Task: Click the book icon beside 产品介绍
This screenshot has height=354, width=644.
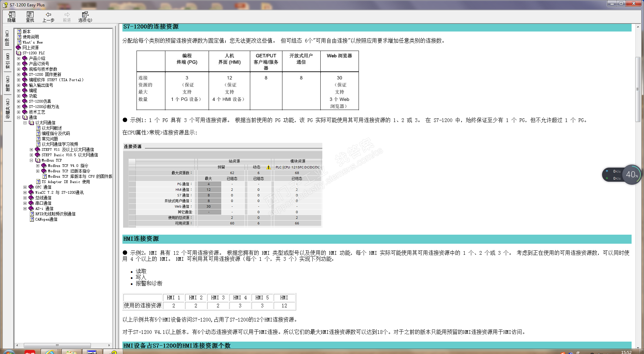Action: [x=25, y=58]
